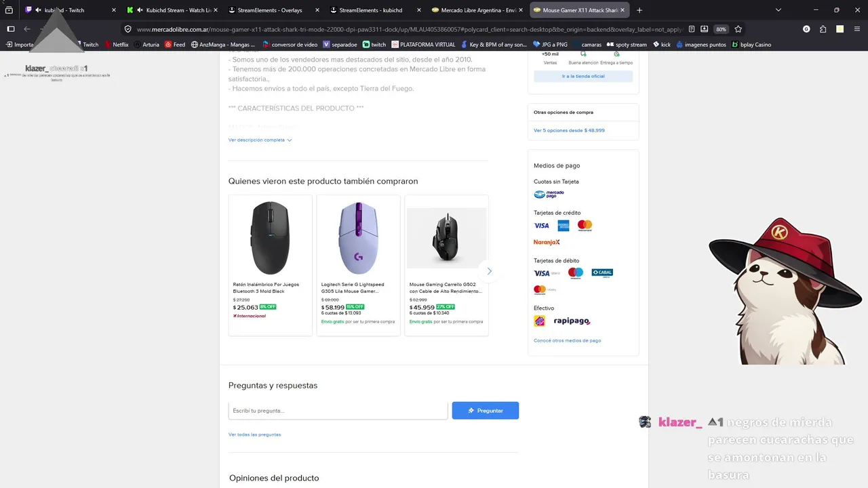
Task: Open the browser hamburger menu
Action: tap(856, 29)
